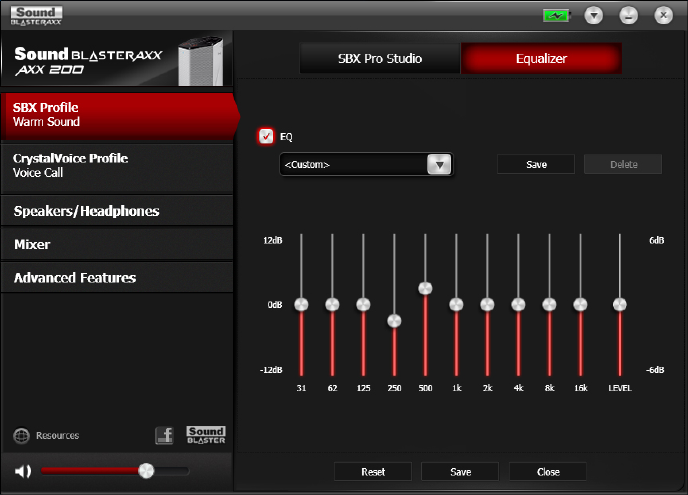688x495 pixels.
Task: Click the 8k band slider knob
Action: (x=549, y=305)
